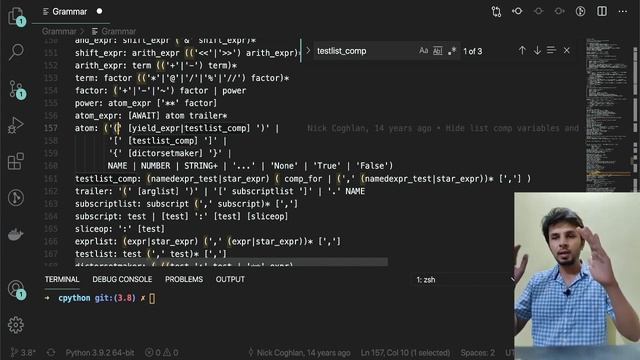The width and height of the screenshot is (640, 360).
Task: Click 'trailer:' rule on line 162
Action: point(93,191)
